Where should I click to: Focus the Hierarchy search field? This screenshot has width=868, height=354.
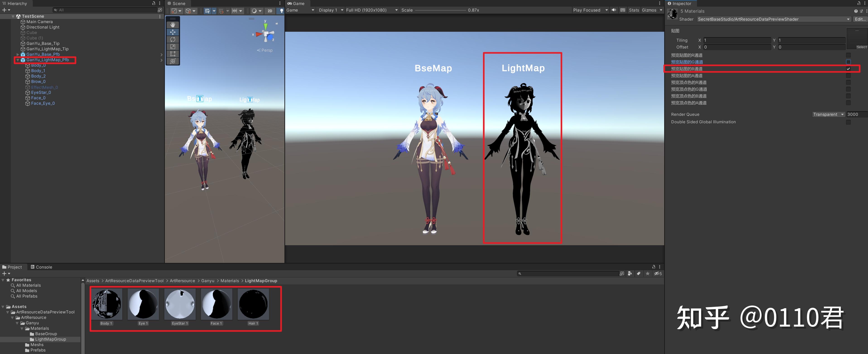coord(105,10)
